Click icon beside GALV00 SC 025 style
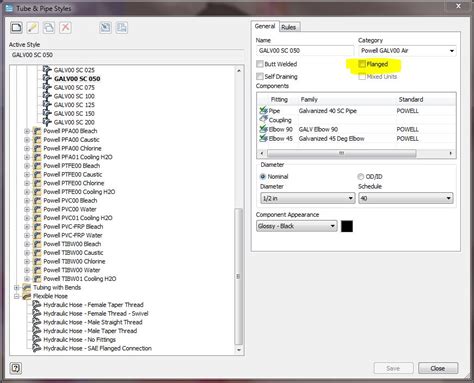Viewport: 474px width, 383px height. click(47, 70)
